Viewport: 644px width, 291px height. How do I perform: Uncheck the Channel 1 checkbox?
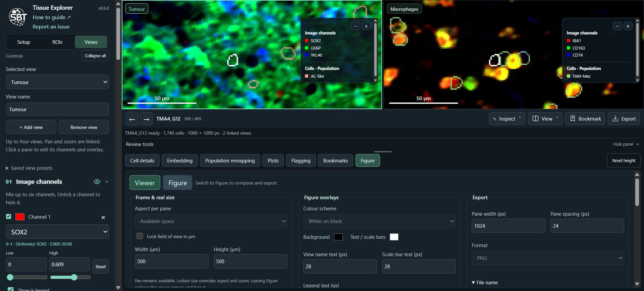[x=9, y=217]
